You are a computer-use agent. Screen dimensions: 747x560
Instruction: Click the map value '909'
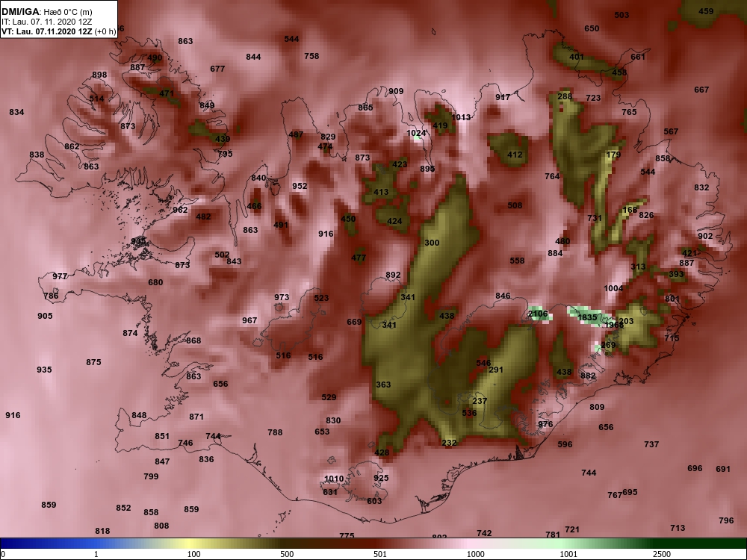(395, 91)
